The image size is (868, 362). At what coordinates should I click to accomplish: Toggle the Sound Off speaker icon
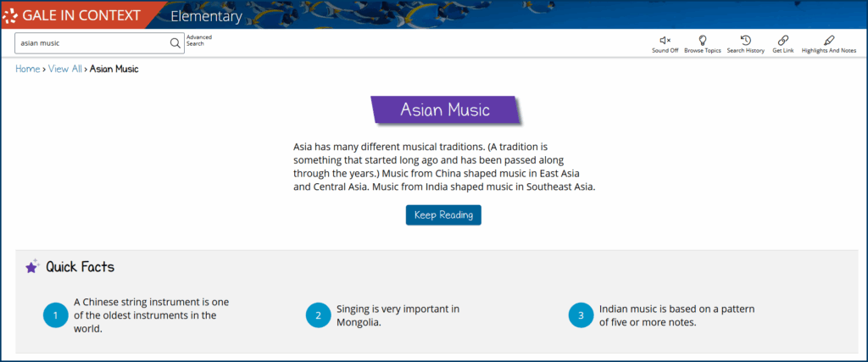pyautogui.click(x=665, y=41)
